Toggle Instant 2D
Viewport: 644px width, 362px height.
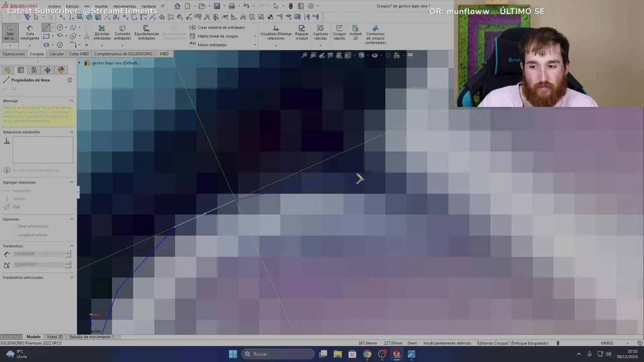356,33
